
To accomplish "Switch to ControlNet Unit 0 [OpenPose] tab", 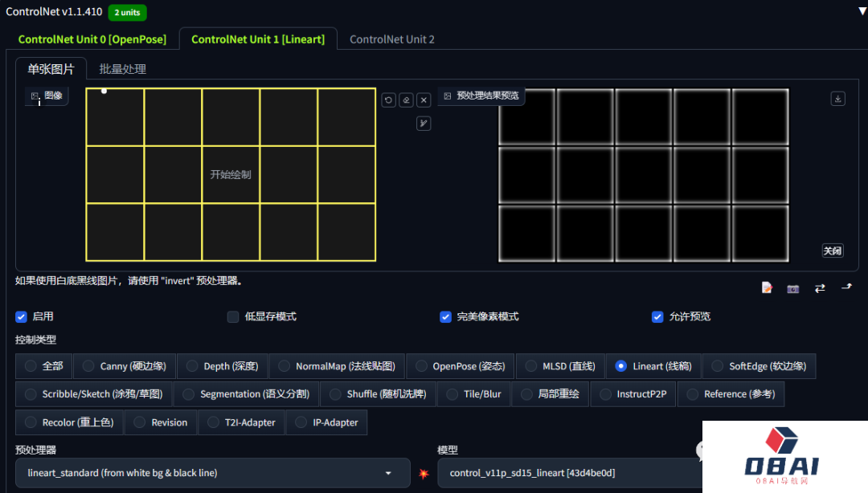I will click(x=92, y=39).
